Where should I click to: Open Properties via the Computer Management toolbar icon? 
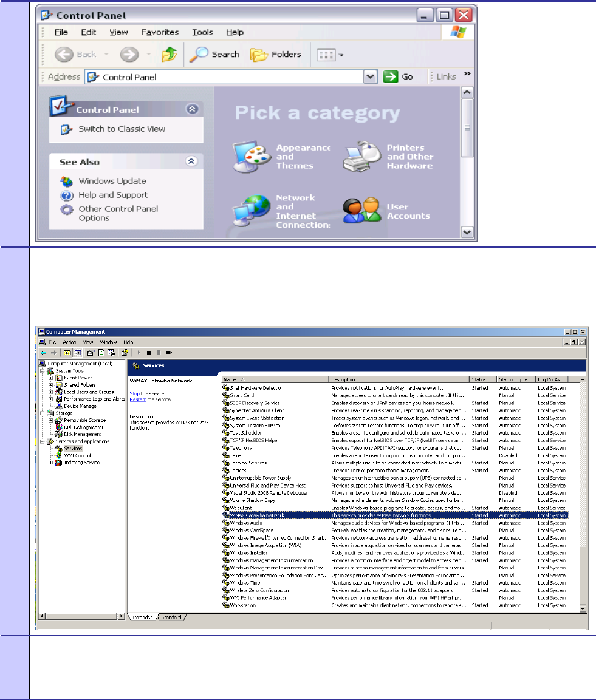[x=91, y=353]
